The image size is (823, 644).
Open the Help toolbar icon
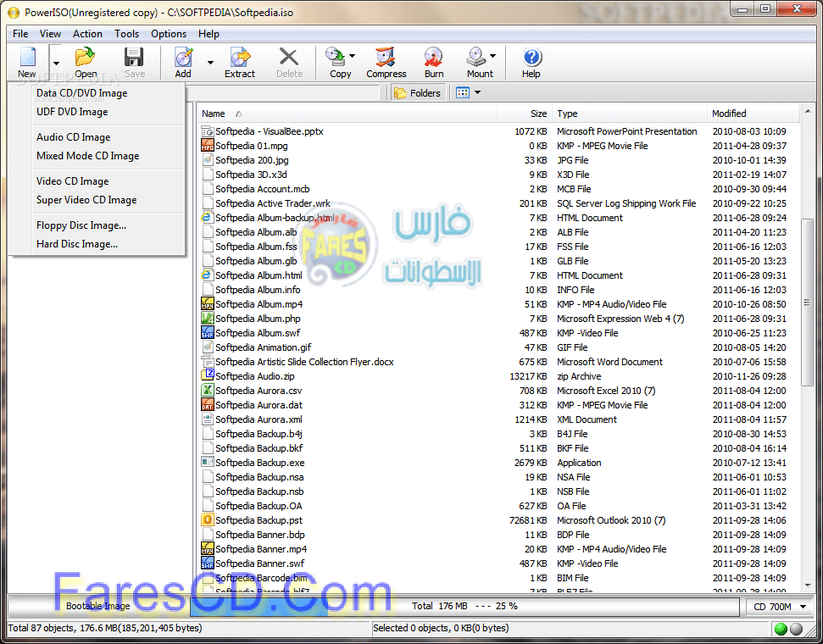pyautogui.click(x=531, y=57)
